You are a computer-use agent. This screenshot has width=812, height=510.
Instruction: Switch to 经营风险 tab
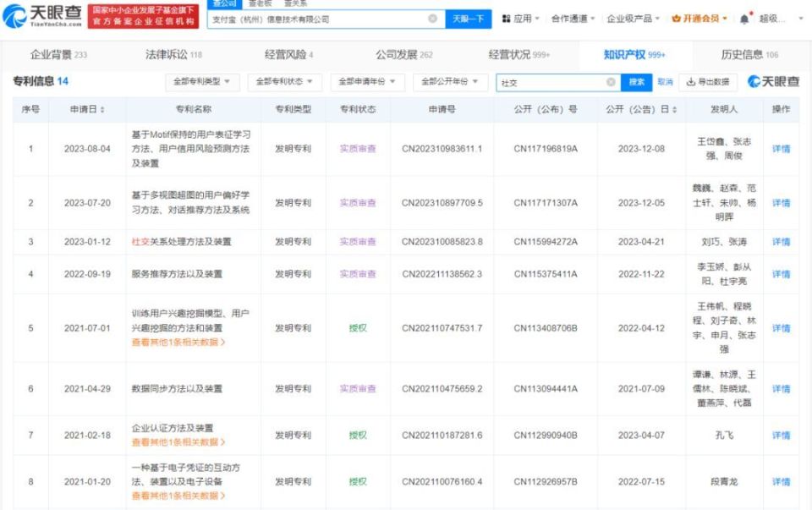click(288, 54)
